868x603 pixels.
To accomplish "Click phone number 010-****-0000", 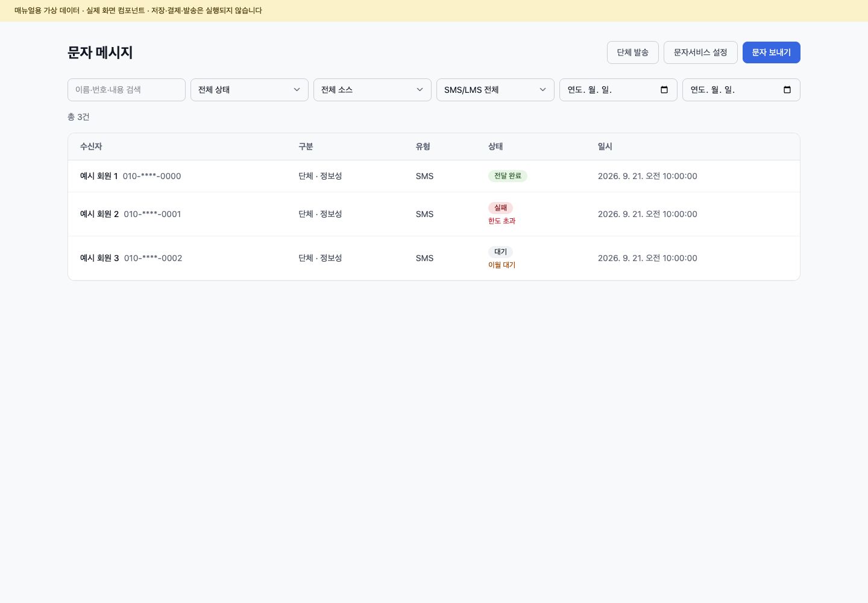I will click(152, 176).
